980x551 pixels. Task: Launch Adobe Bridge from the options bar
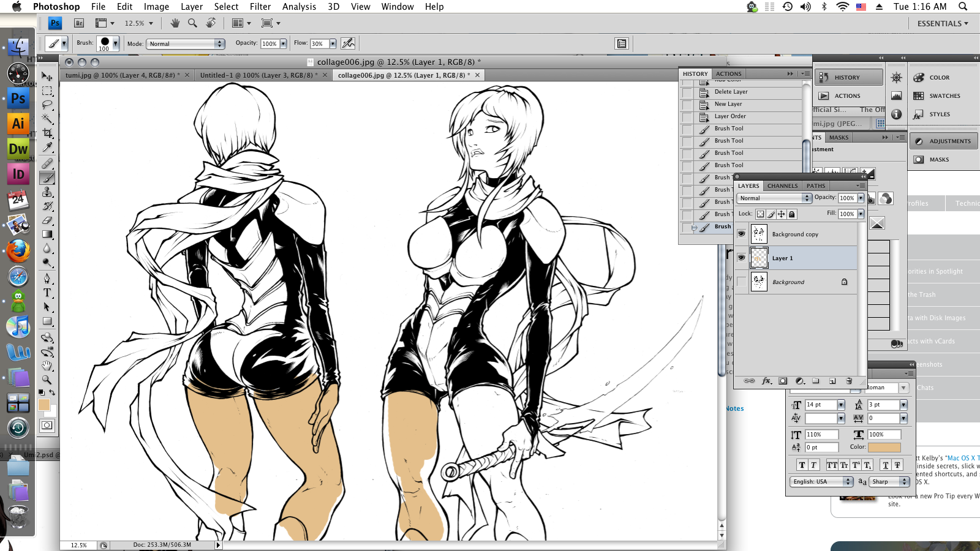coord(79,23)
